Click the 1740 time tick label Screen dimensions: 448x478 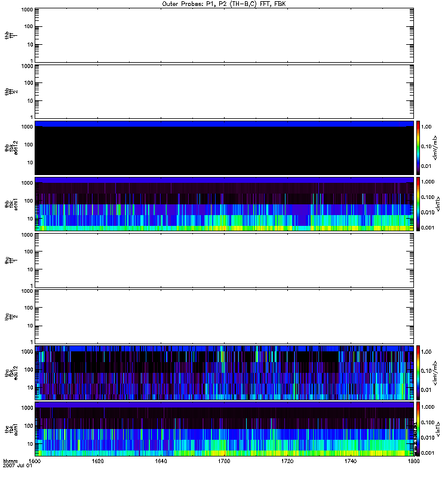[x=350, y=462]
